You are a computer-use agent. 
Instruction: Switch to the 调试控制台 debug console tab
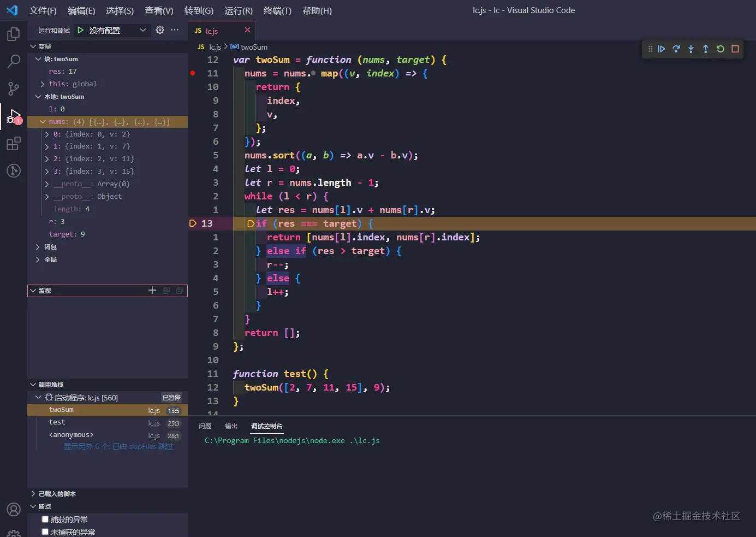(266, 426)
